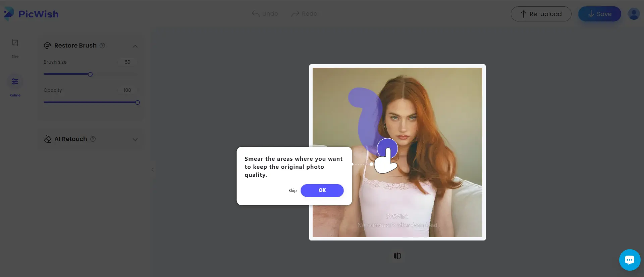Click the portrait photo on canvas
Screen dimensions: 644x277
click(x=397, y=152)
